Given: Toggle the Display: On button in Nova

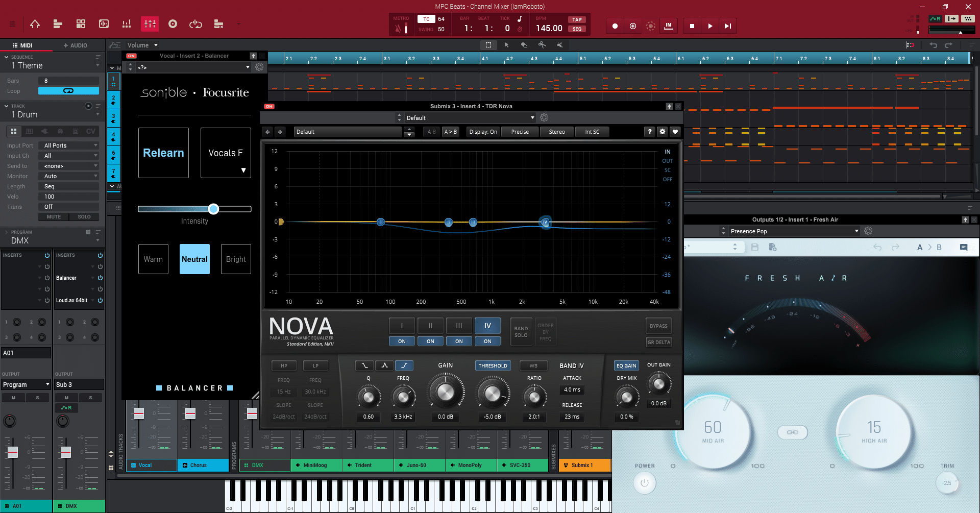Looking at the screenshot, I should [483, 132].
